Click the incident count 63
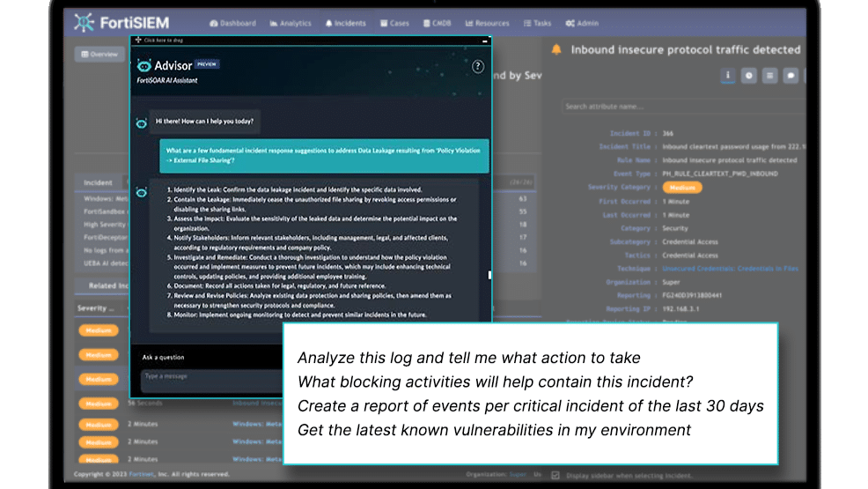This screenshot has width=868, height=489. pyautogui.click(x=523, y=198)
